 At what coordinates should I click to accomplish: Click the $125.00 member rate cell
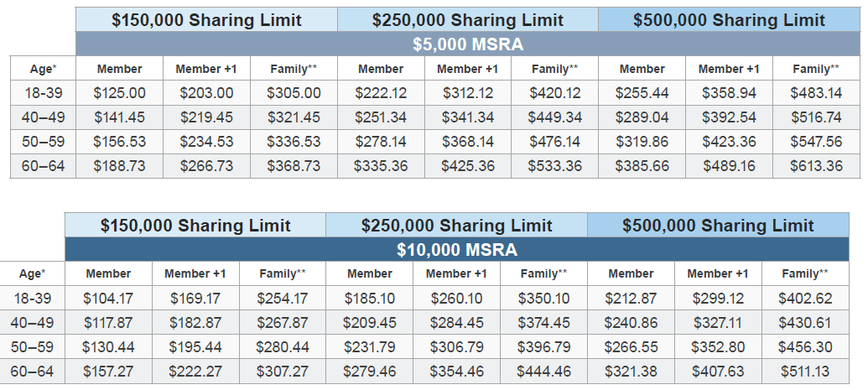pos(120,93)
